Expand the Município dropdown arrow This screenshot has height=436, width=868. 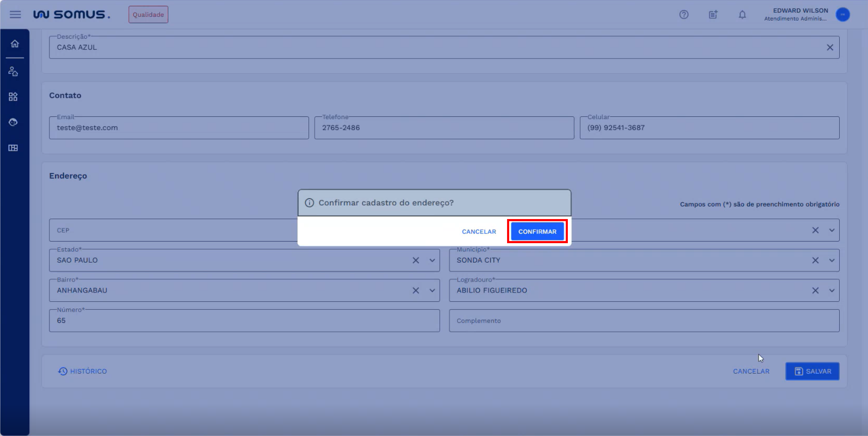coord(832,260)
